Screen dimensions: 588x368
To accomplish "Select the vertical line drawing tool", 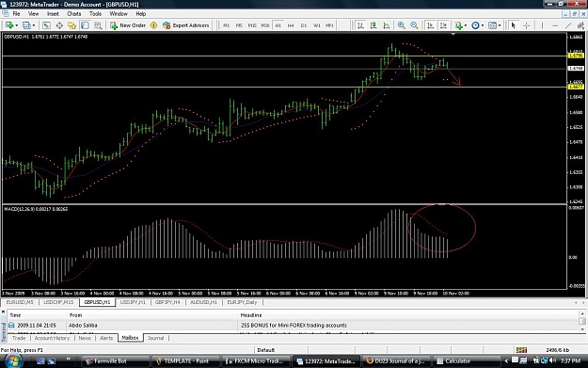I will coord(542,25).
